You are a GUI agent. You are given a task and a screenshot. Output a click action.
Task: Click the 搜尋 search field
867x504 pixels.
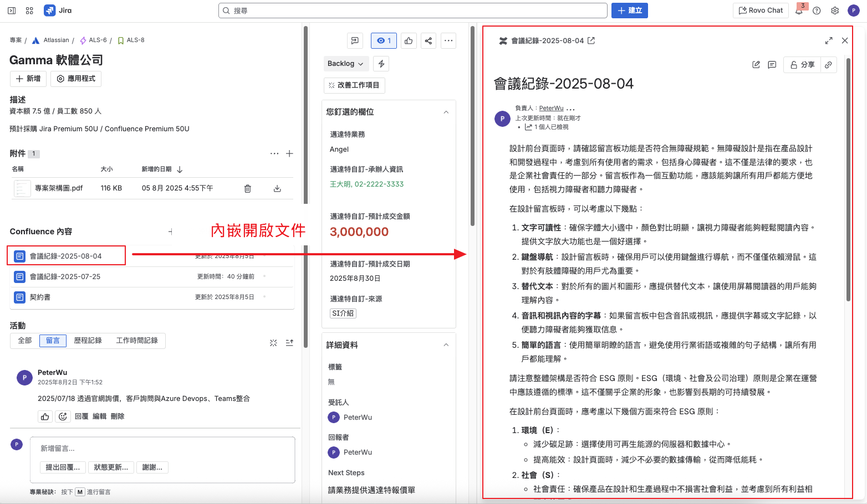point(413,11)
